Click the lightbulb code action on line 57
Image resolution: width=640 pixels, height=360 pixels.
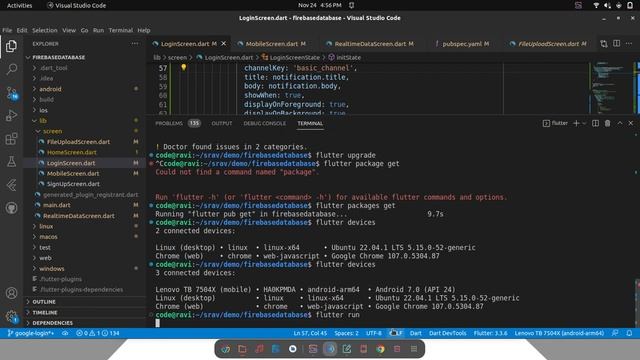(184, 67)
